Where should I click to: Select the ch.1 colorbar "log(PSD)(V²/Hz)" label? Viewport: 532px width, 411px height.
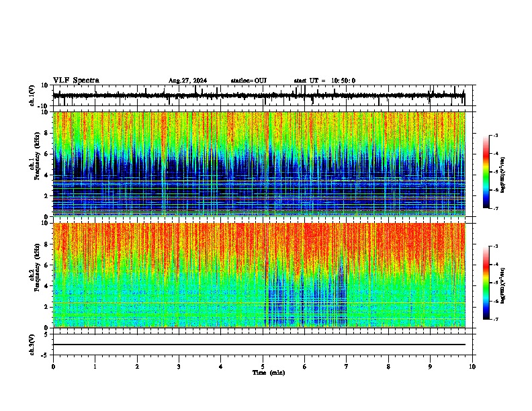[503, 175]
